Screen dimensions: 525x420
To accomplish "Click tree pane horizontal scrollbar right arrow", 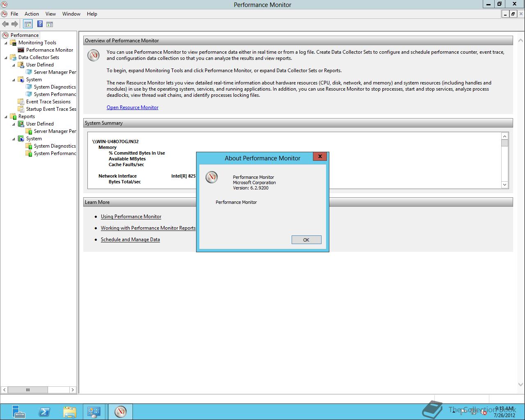I will click(x=73, y=390).
